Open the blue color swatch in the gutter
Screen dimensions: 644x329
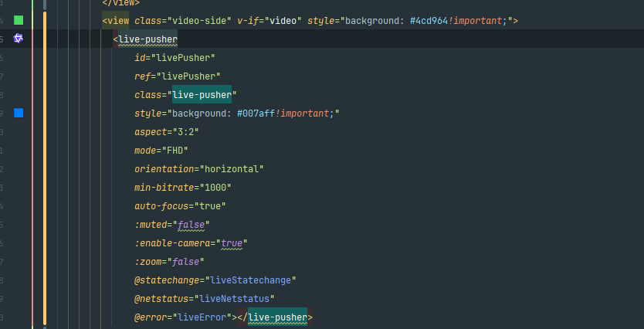19,114
